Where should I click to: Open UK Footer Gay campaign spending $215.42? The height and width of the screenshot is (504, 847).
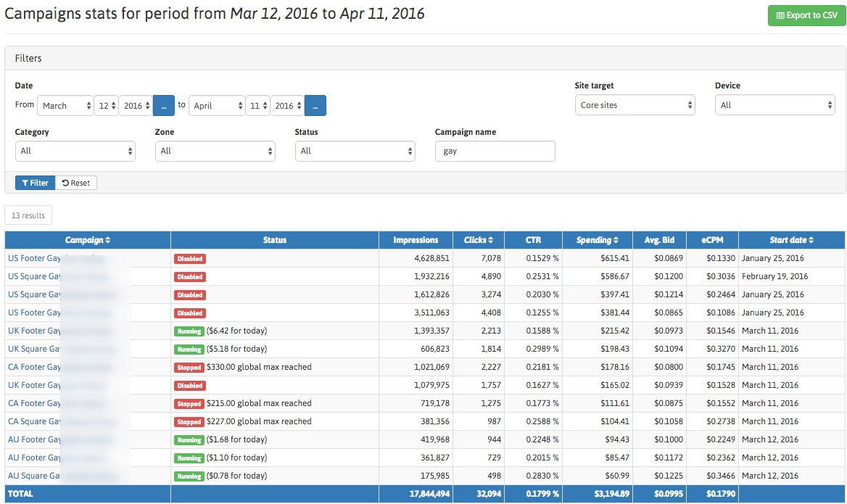(34, 331)
